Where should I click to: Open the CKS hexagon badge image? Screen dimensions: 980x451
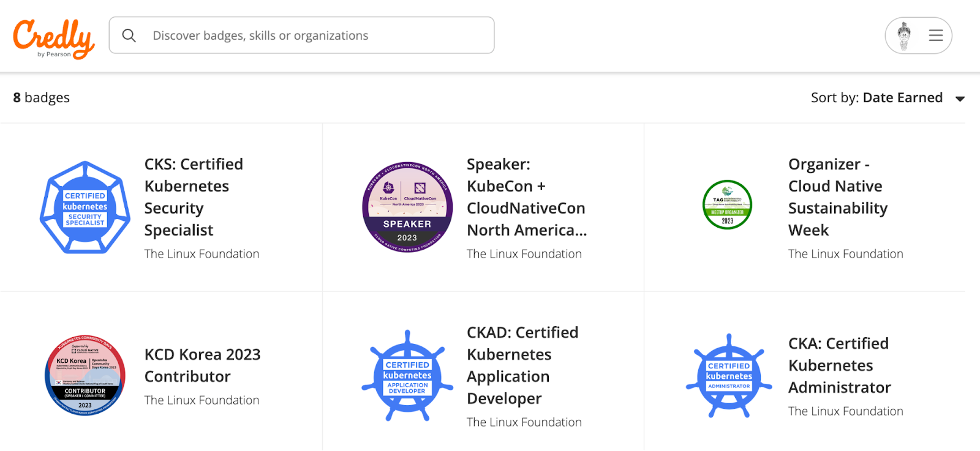pos(85,207)
